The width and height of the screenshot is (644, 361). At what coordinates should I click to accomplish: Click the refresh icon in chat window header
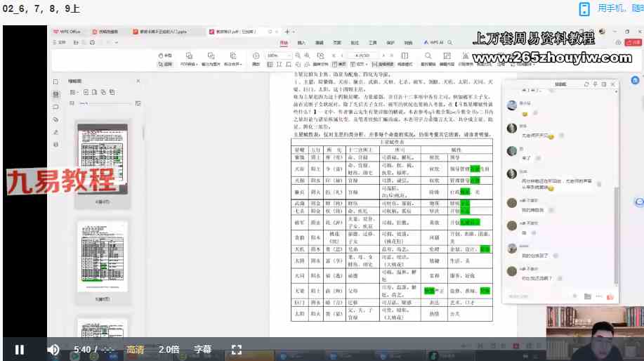[586, 84]
